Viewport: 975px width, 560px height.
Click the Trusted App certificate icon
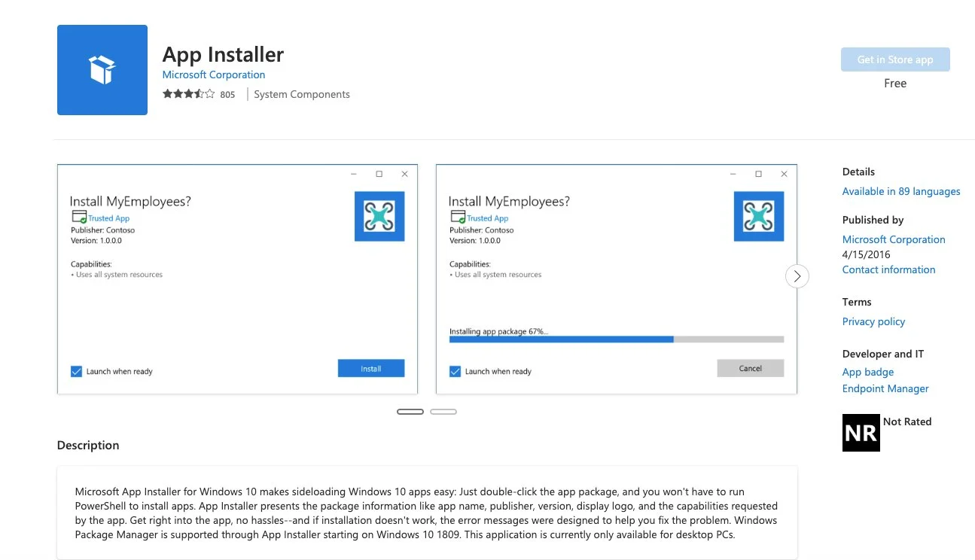pyautogui.click(x=80, y=218)
